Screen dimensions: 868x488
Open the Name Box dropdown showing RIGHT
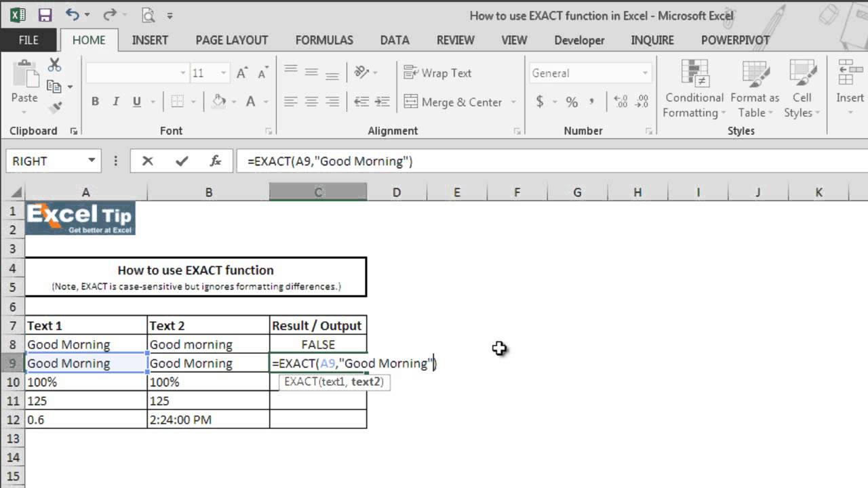pyautogui.click(x=92, y=161)
